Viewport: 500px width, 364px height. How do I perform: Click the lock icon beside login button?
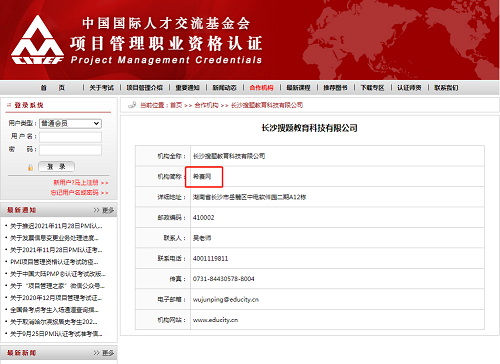coord(30,167)
